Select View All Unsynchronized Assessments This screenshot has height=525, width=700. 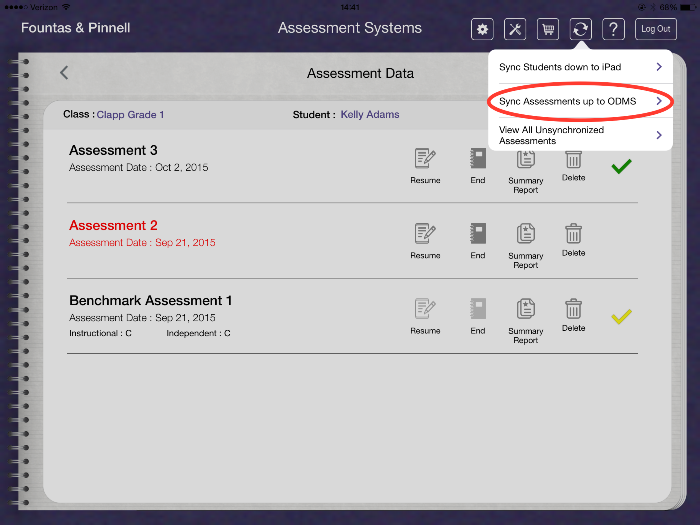point(580,135)
